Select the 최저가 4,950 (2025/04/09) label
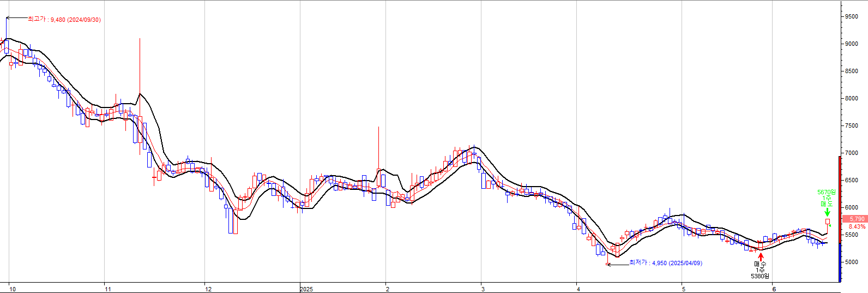The height and width of the screenshot is (293, 868). 666,263
